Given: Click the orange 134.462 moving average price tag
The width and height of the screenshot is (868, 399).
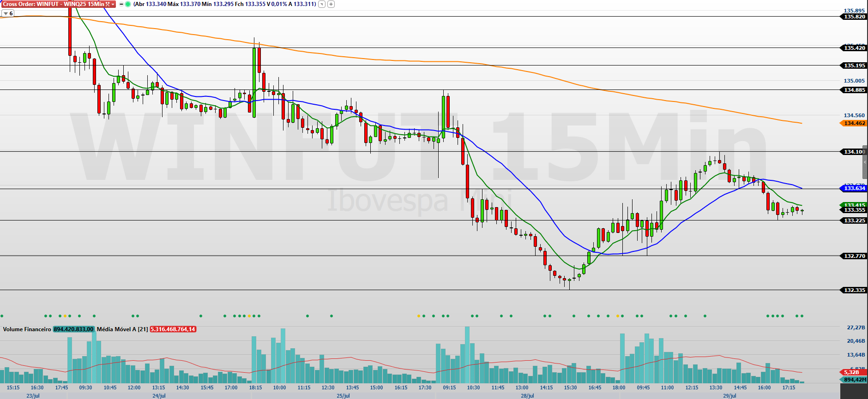Looking at the screenshot, I should point(854,123).
